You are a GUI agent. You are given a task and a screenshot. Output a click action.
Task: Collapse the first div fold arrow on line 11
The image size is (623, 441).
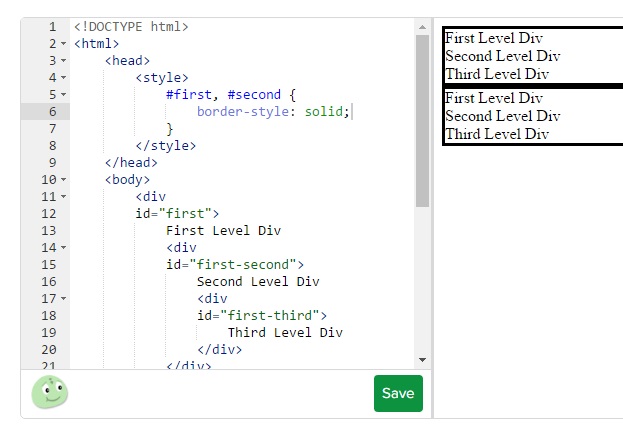(64, 197)
